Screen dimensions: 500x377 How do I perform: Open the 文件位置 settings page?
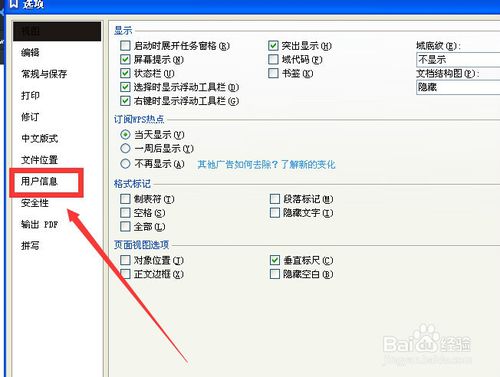[x=39, y=160]
